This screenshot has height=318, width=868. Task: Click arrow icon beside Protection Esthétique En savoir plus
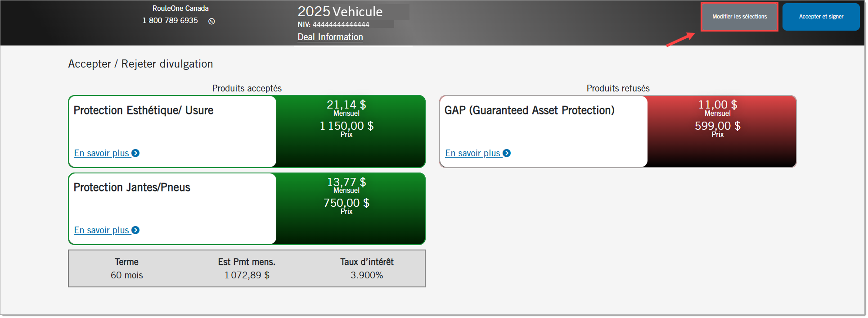135,153
